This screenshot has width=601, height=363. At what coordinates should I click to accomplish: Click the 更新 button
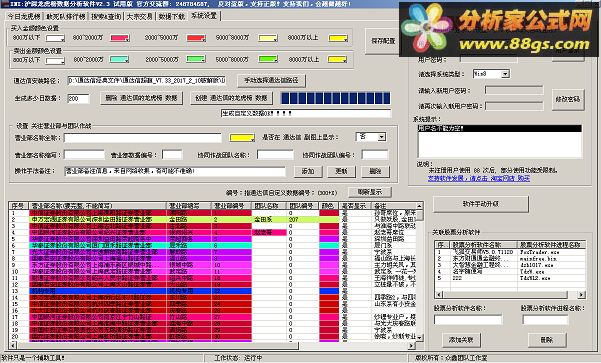click(x=342, y=171)
